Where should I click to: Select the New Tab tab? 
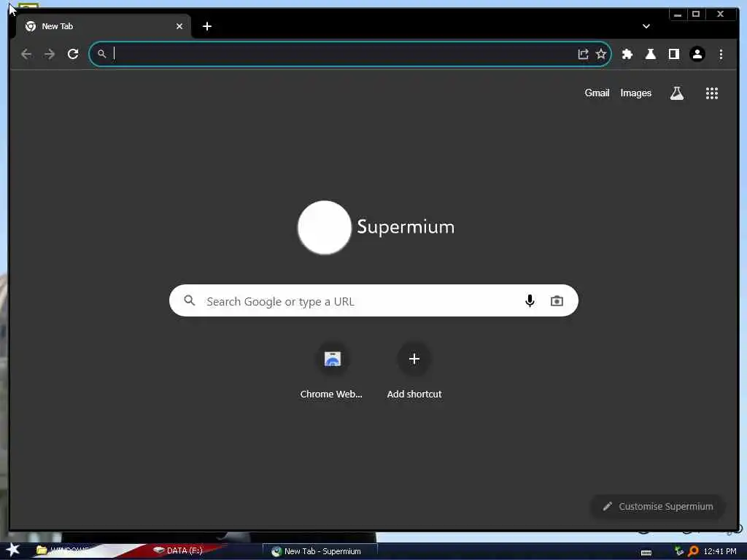104,26
